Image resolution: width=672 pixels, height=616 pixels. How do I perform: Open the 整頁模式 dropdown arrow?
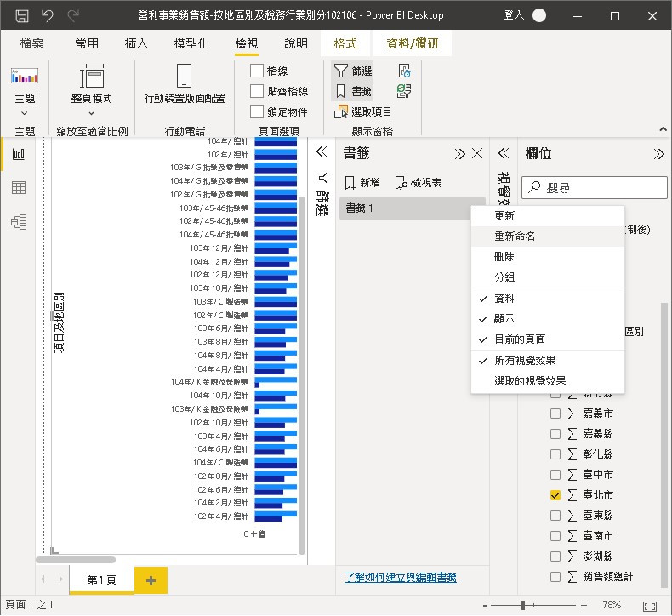pos(91,114)
